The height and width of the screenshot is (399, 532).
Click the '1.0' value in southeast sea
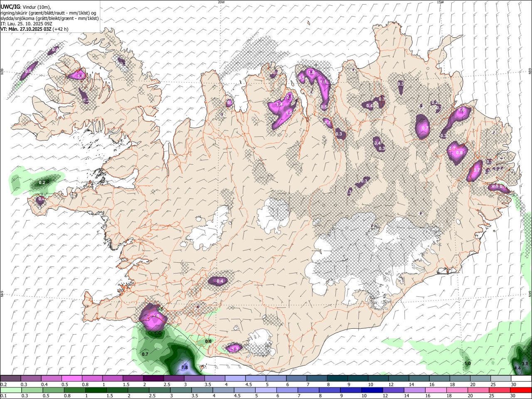click(468, 364)
